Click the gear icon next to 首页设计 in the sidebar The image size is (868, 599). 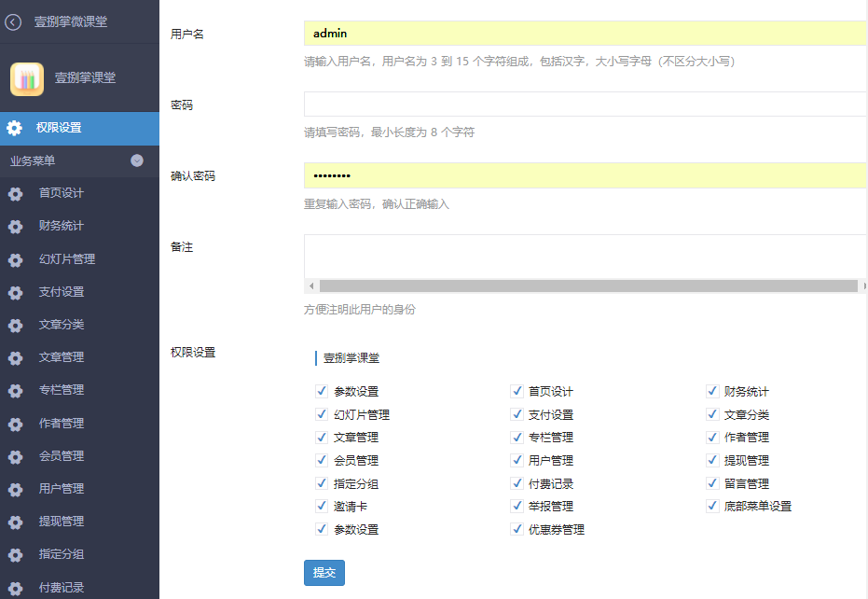[16, 193]
